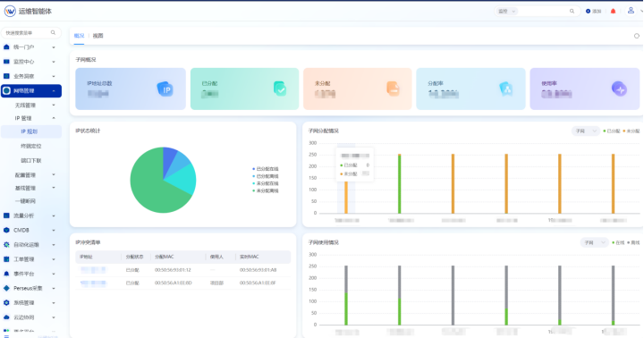The height and width of the screenshot is (338, 644).
Task: Select the IP 规划 menu item
Action: click(31, 131)
